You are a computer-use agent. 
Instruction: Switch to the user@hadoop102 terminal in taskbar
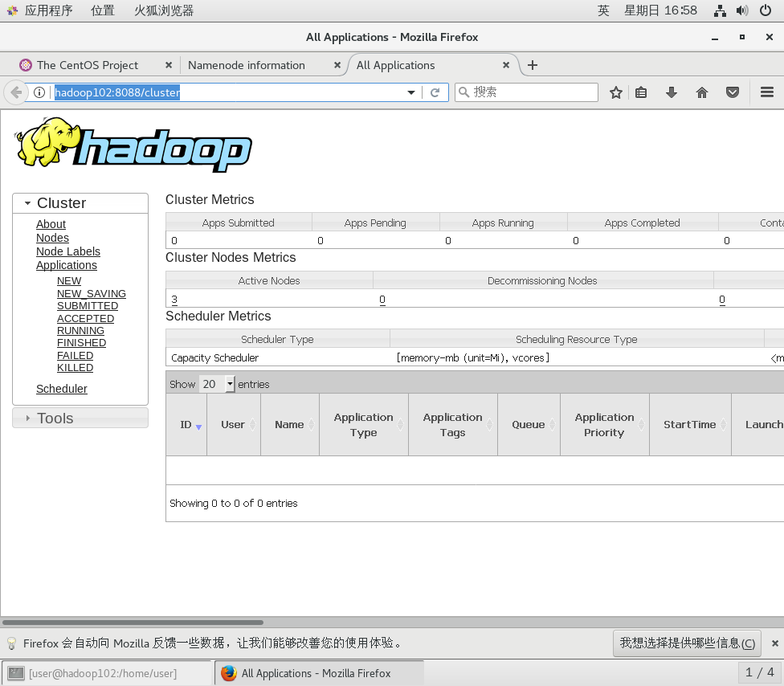tap(107, 673)
